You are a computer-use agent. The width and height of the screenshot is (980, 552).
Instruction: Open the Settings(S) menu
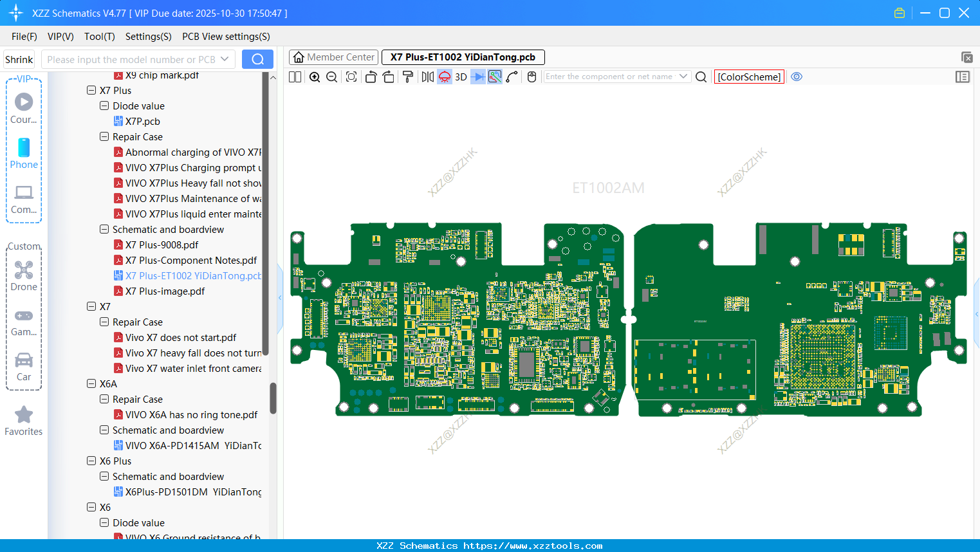(149, 37)
